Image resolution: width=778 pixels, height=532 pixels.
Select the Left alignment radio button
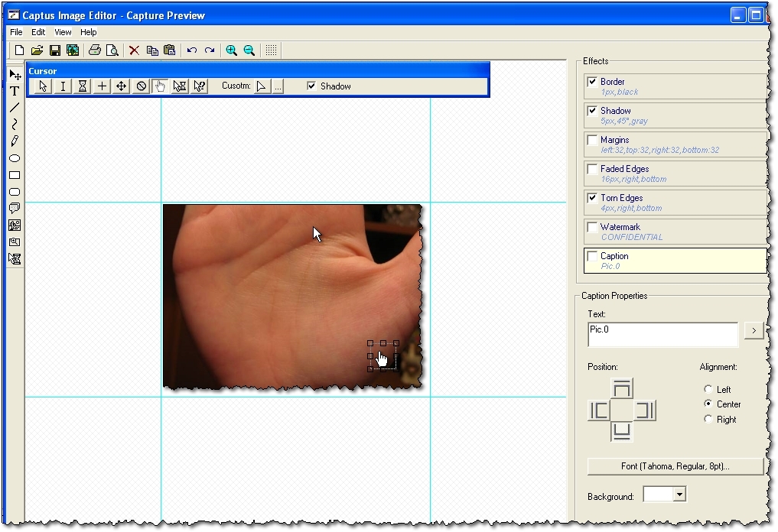tap(708, 390)
